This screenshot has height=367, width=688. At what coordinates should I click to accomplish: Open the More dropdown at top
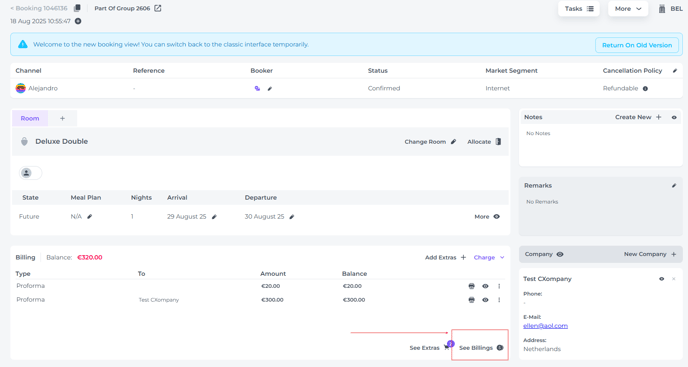(628, 9)
